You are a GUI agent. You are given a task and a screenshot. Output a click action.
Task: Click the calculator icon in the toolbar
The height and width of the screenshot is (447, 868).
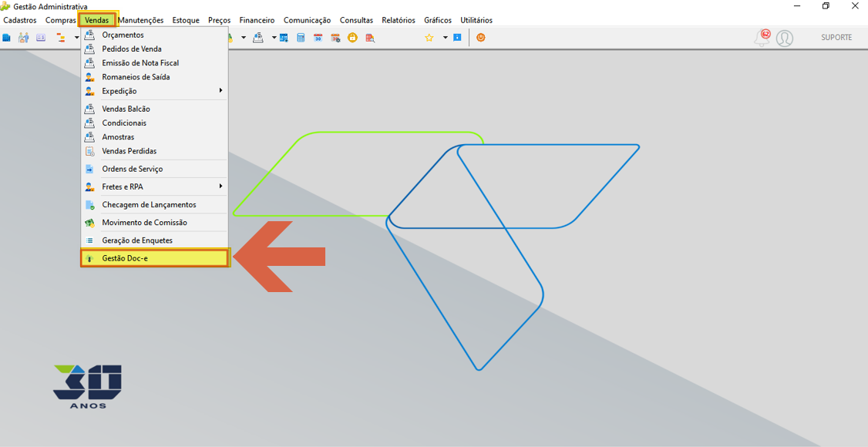301,38
